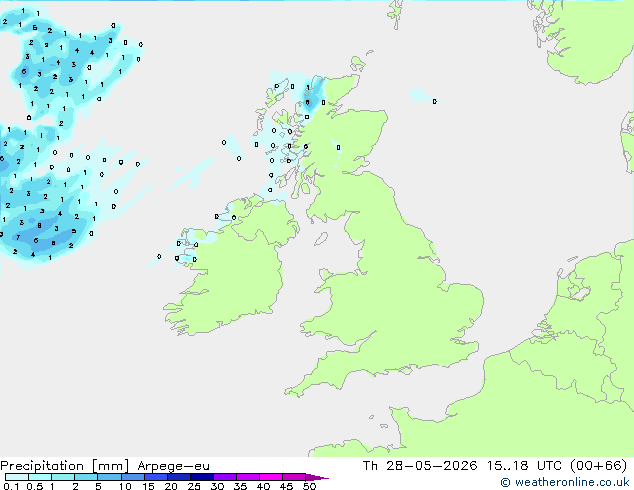This screenshot has height=490, width=634.
Task: Click the '25' legend scale label
Action: click(x=194, y=486)
